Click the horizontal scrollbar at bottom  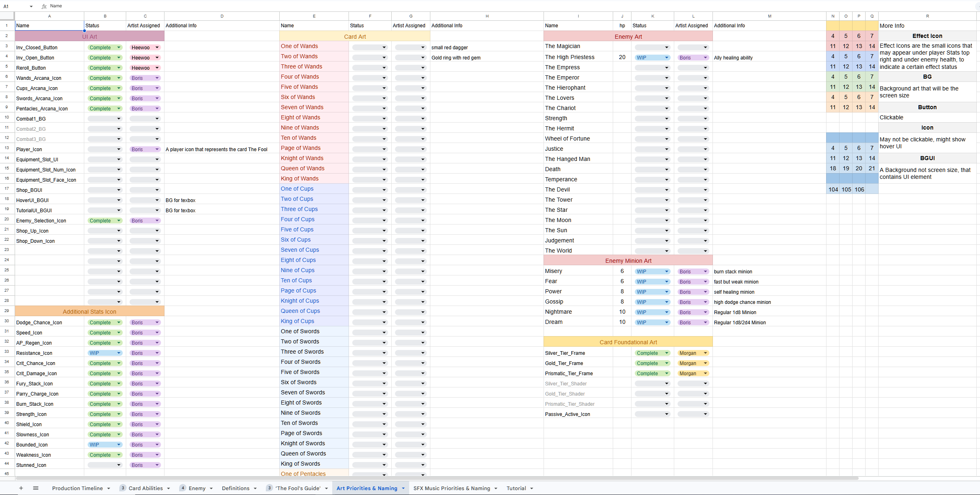click(x=436, y=478)
